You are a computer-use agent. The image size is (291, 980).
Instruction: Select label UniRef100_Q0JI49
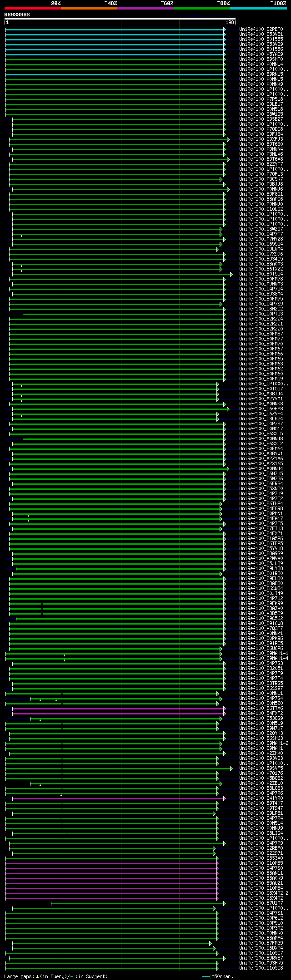(x=261, y=594)
